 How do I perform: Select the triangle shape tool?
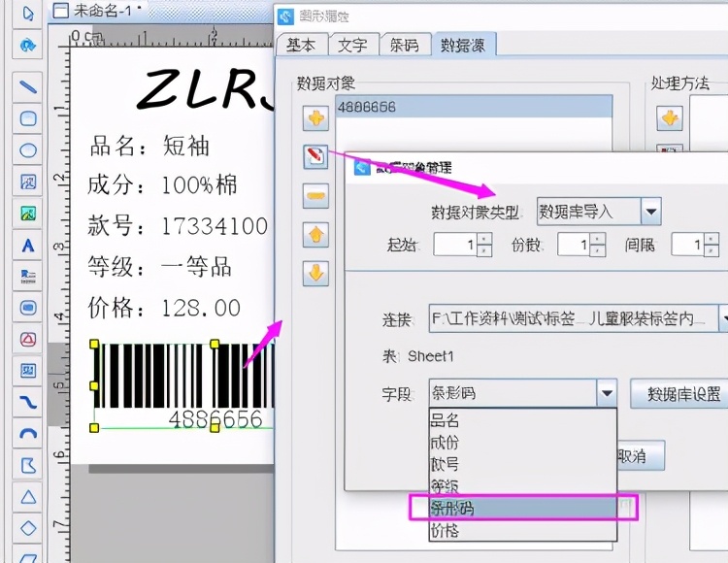[x=28, y=497]
